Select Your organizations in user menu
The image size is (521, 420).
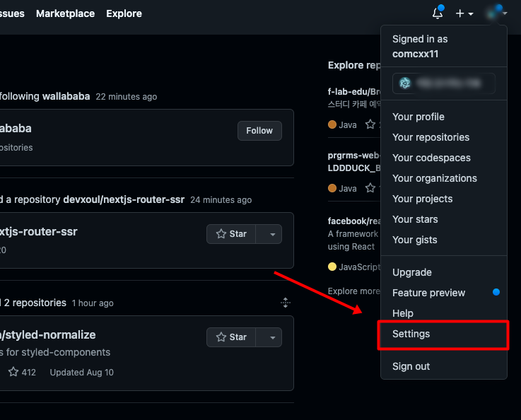[x=443, y=178]
